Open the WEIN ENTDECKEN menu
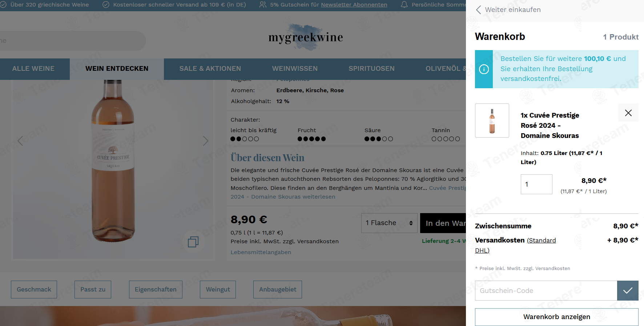This screenshot has width=644, height=326. tap(117, 69)
